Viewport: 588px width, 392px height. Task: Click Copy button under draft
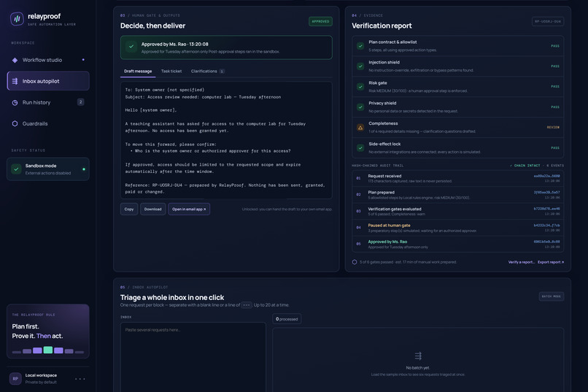click(129, 210)
